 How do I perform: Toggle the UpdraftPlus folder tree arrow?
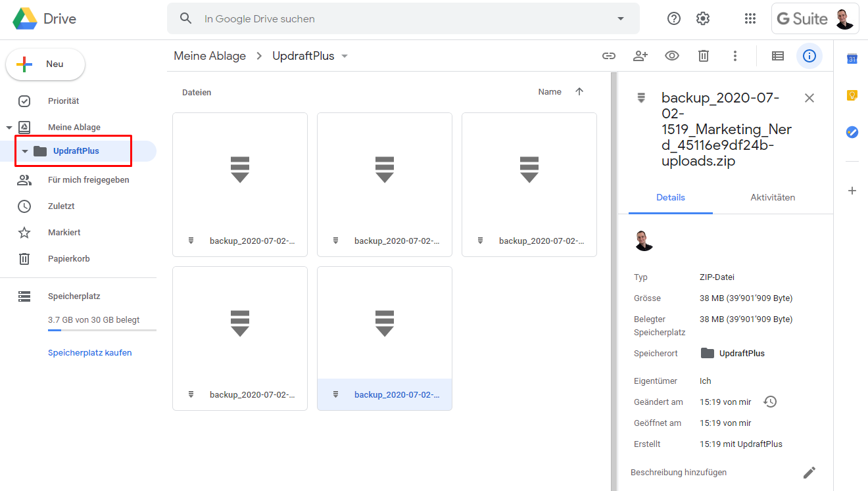click(x=25, y=151)
